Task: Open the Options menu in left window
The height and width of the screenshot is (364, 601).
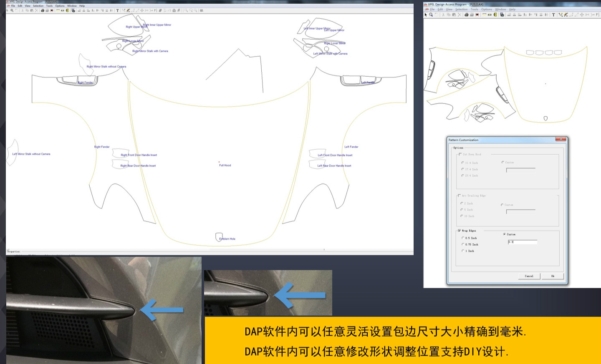Action: point(60,6)
